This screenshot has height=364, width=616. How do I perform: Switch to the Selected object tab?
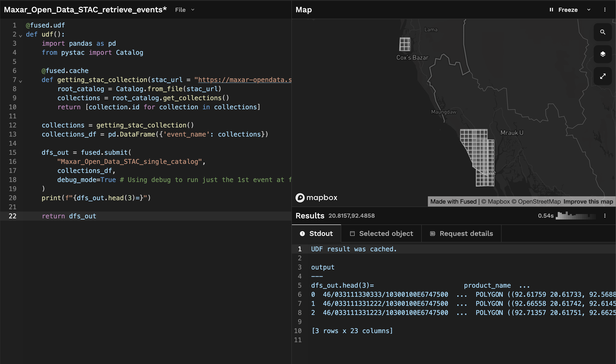pyautogui.click(x=381, y=234)
